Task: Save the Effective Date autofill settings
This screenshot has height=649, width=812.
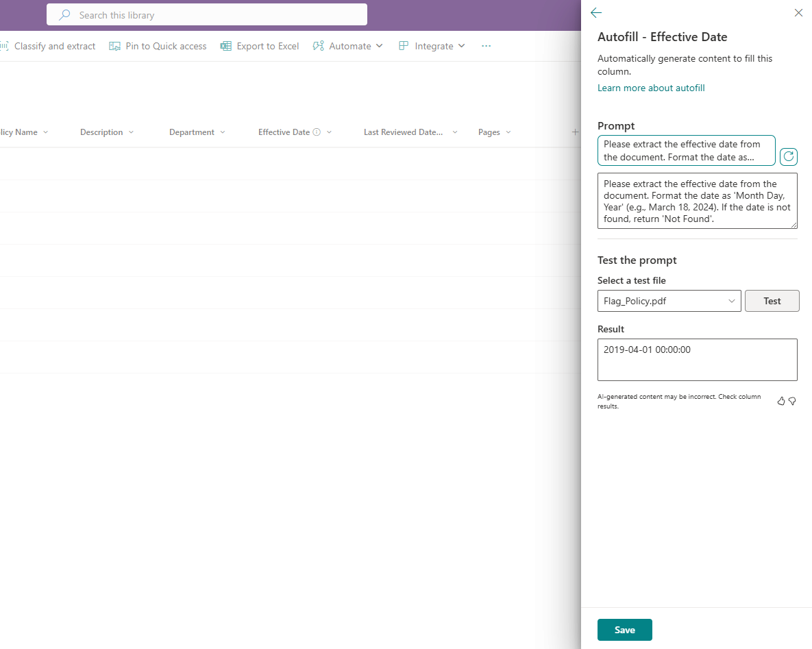Action: point(624,629)
